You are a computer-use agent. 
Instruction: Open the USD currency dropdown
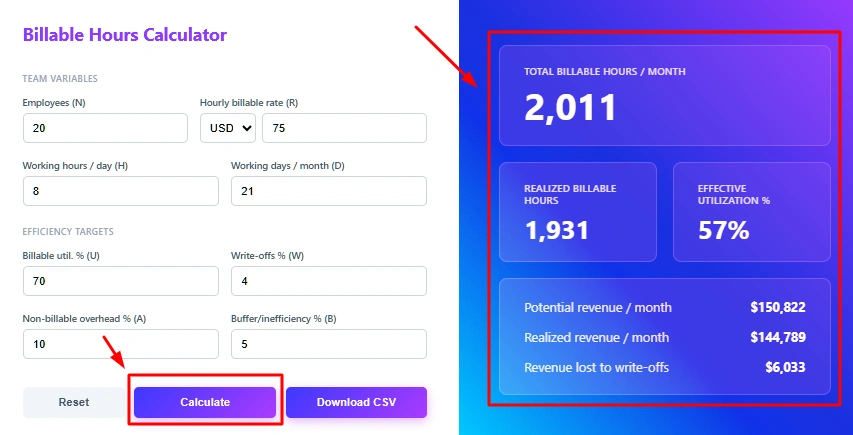click(228, 128)
